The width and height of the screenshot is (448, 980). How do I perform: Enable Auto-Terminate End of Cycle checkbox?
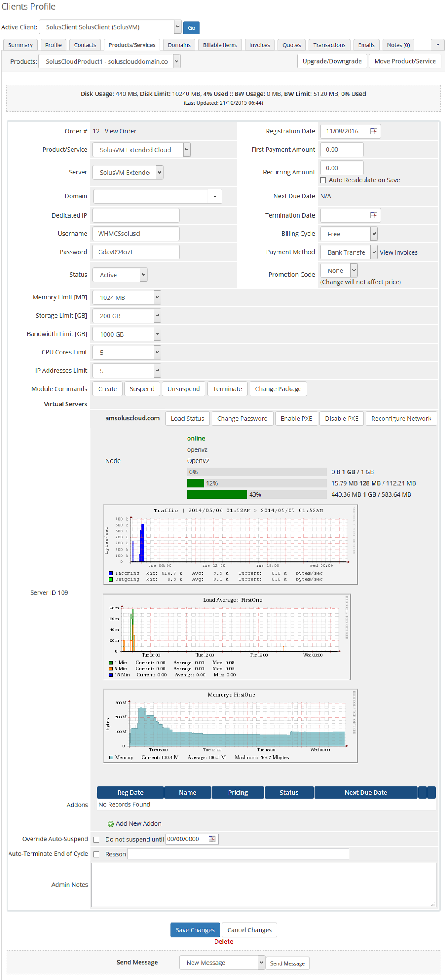[96, 854]
